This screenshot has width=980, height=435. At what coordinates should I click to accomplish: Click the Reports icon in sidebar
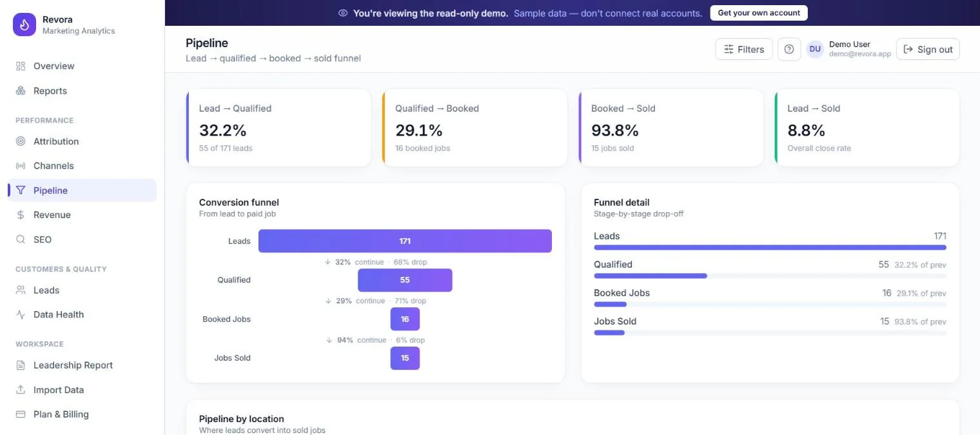21,91
